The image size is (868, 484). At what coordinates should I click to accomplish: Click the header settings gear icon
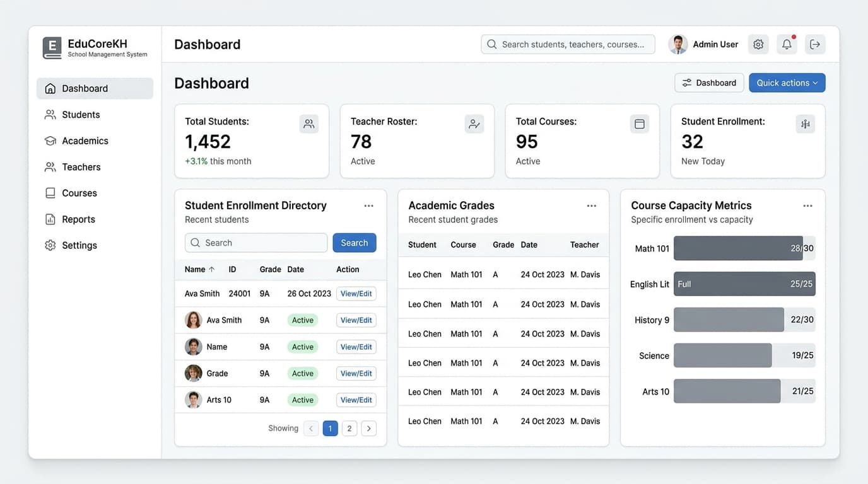pyautogui.click(x=758, y=44)
